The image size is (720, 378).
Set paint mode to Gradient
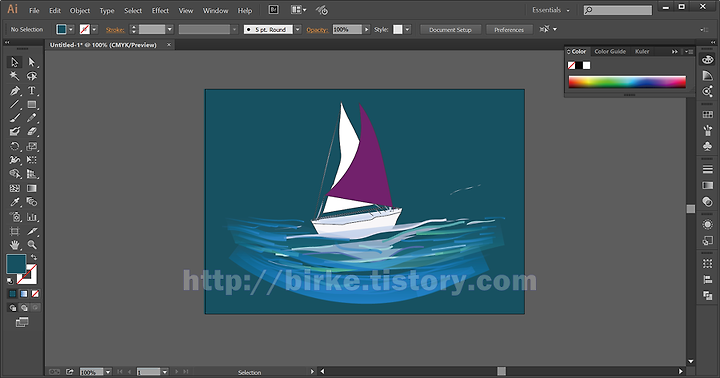(x=24, y=294)
